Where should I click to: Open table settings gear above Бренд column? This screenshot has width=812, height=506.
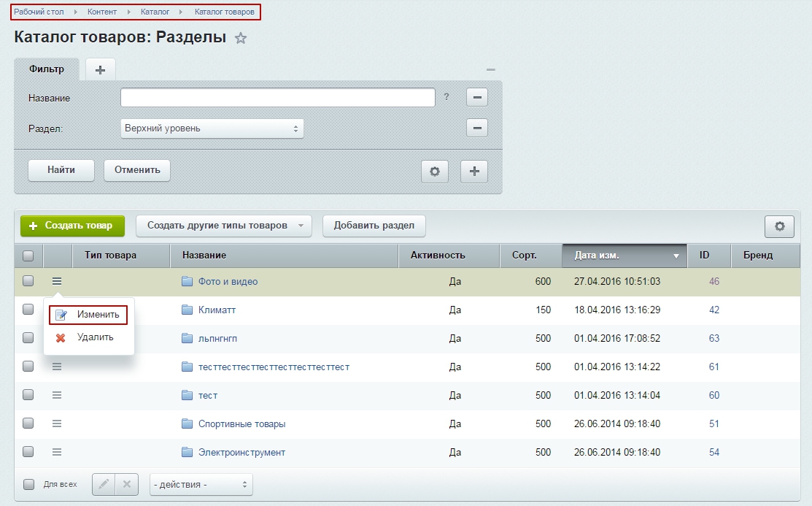click(779, 226)
